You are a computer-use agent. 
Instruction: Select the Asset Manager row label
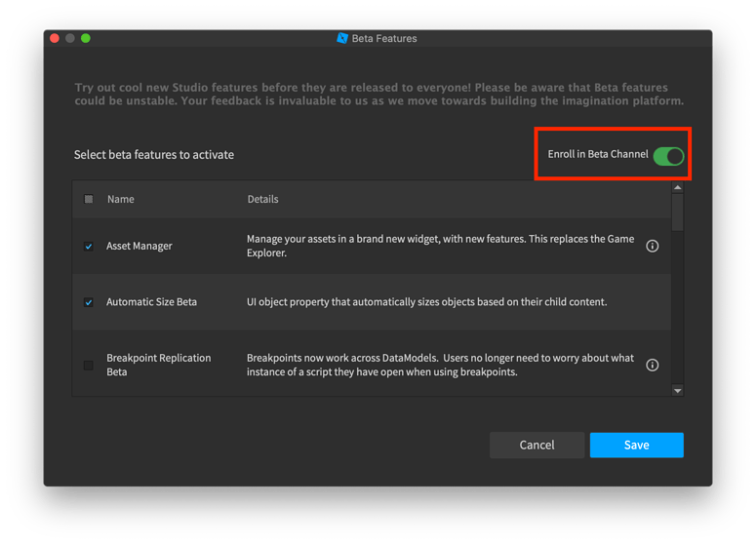pos(139,246)
